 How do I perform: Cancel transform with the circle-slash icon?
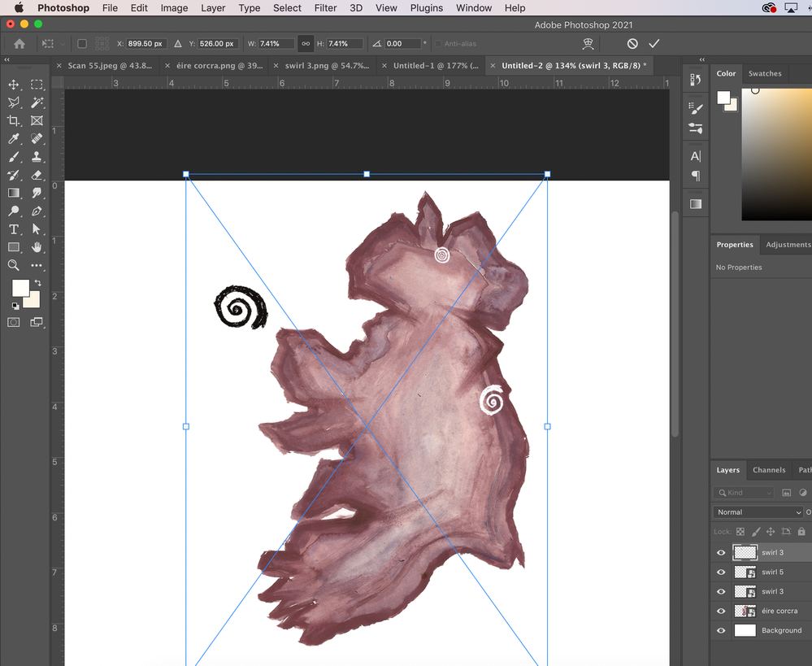coord(632,43)
